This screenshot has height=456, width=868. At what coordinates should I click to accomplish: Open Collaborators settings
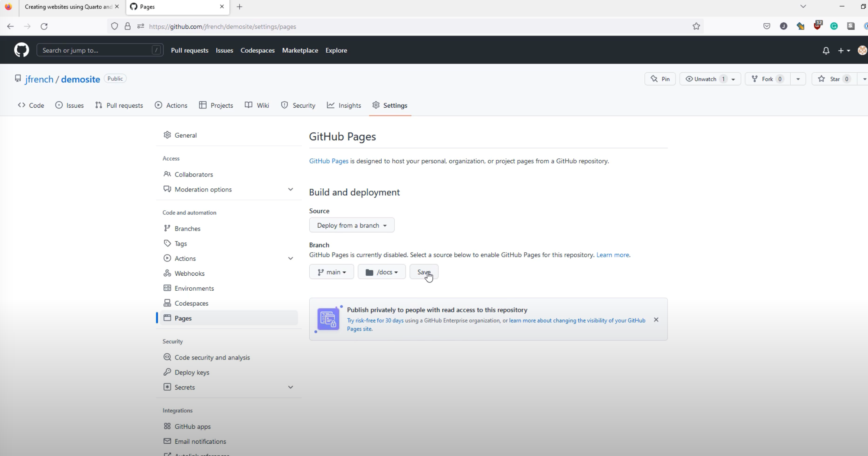pos(229,174)
